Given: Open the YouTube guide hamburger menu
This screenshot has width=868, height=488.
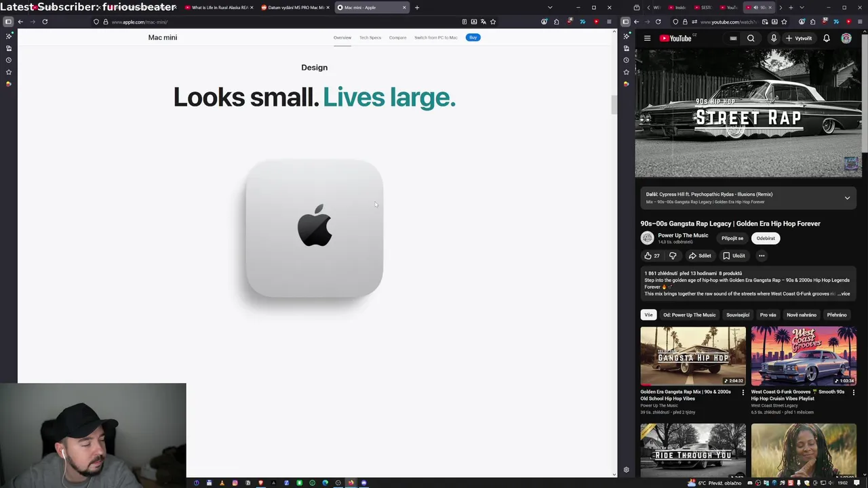Looking at the screenshot, I should [647, 39].
